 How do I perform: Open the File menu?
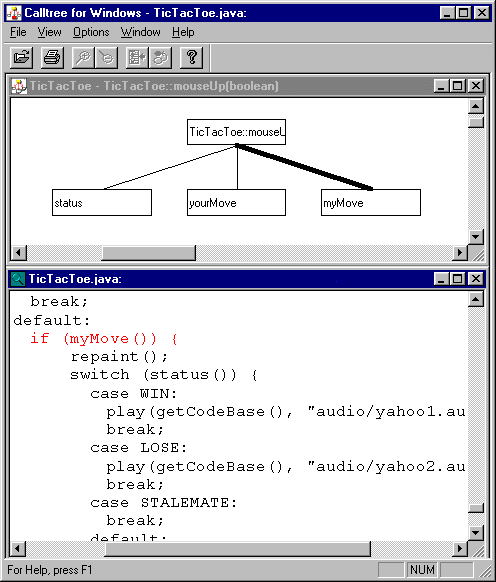(x=18, y=32)
